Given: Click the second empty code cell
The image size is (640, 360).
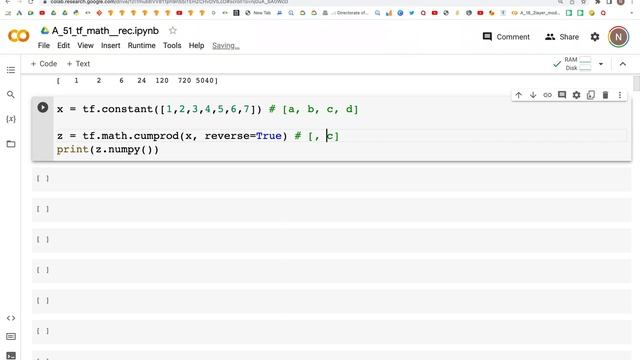Looking at the screenshot, I should (331, 209).
